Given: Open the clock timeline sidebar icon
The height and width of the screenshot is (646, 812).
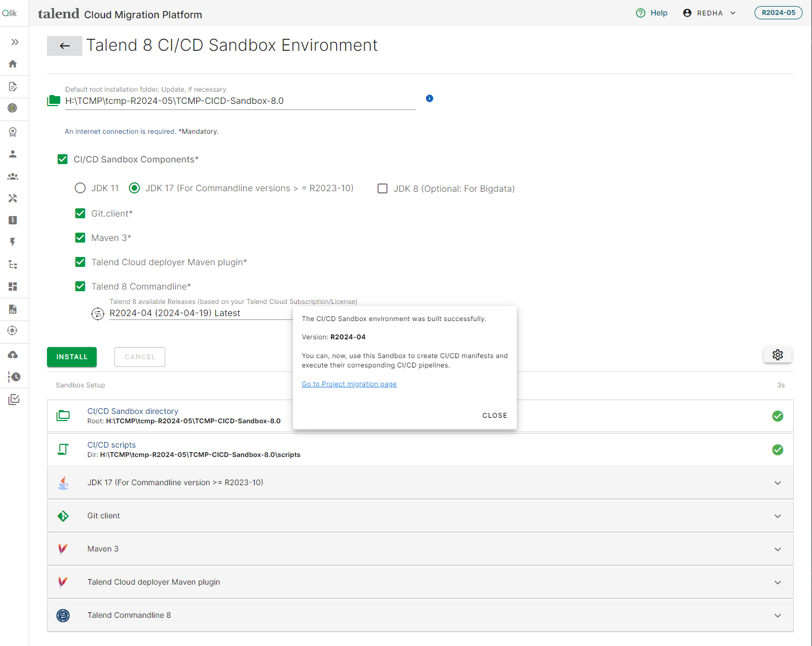Looking at the screenshot, I should point(14,377).
